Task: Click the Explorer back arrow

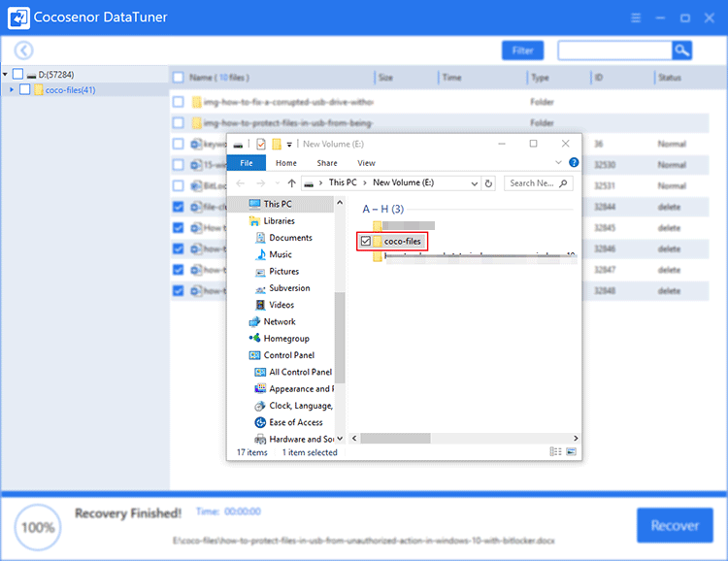Action: 241,183
